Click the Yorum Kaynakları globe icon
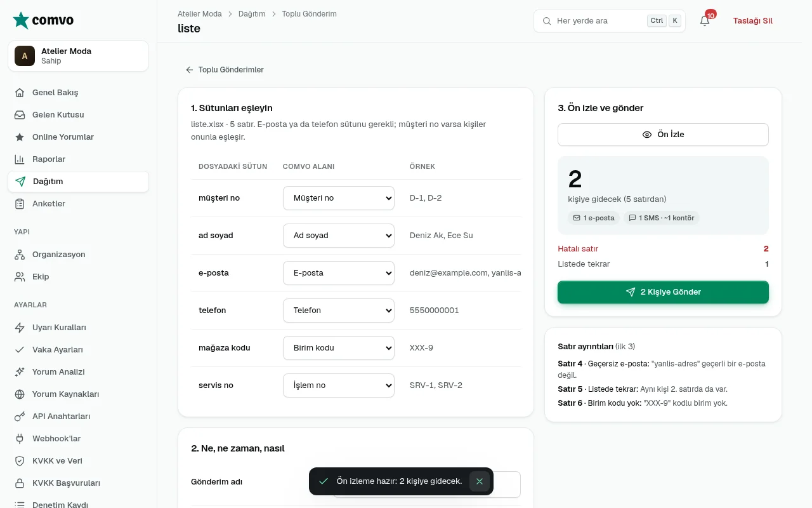812x508 pixels. [20, 394]
